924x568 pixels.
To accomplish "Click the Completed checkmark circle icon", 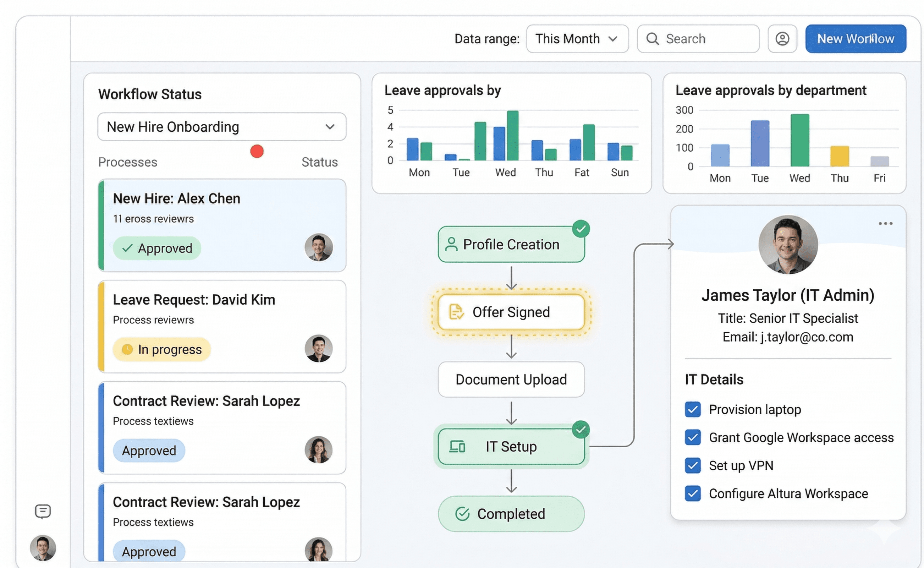I will coord(462,514).
